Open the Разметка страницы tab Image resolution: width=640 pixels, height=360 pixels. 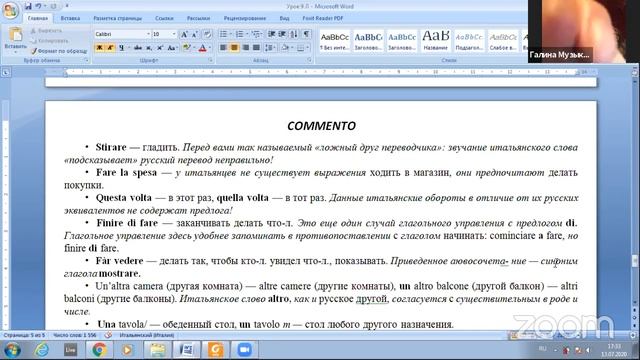[118, 18]
